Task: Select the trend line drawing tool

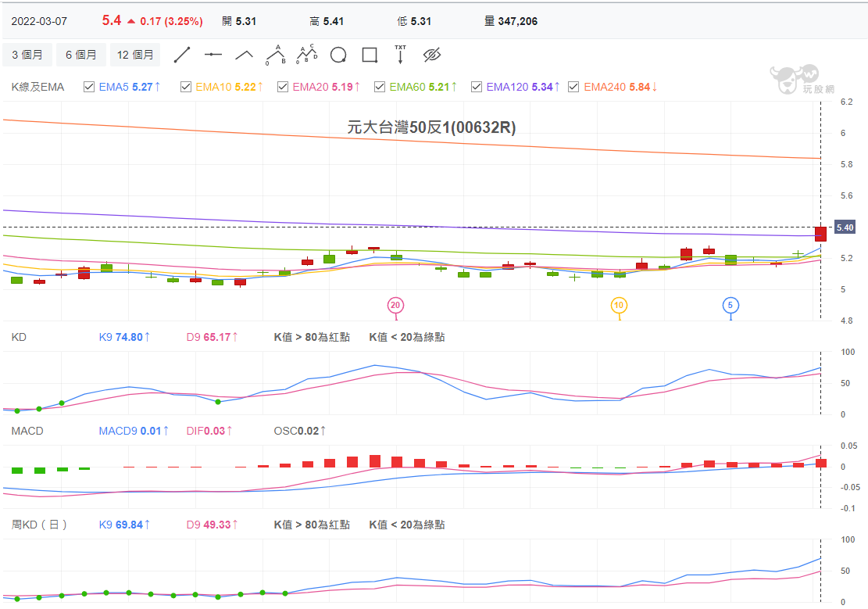Action: click(x=182, y=55)
